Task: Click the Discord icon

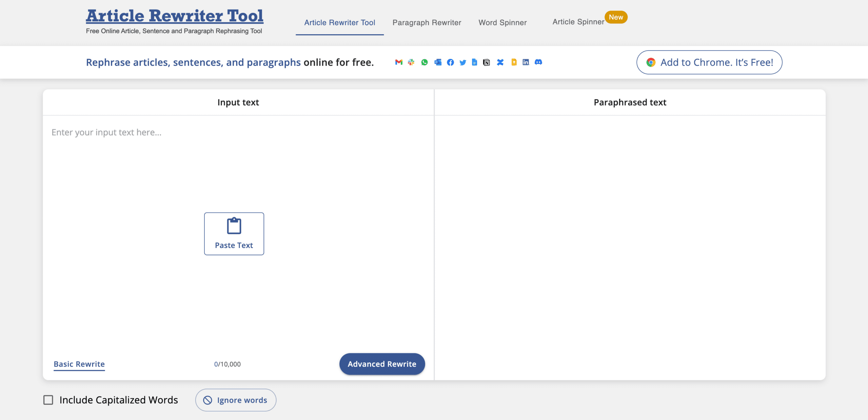Action: point(538,62)
